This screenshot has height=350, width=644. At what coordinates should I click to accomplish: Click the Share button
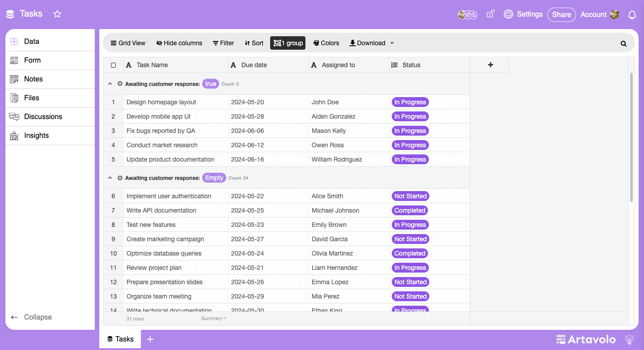coord(561,14)
